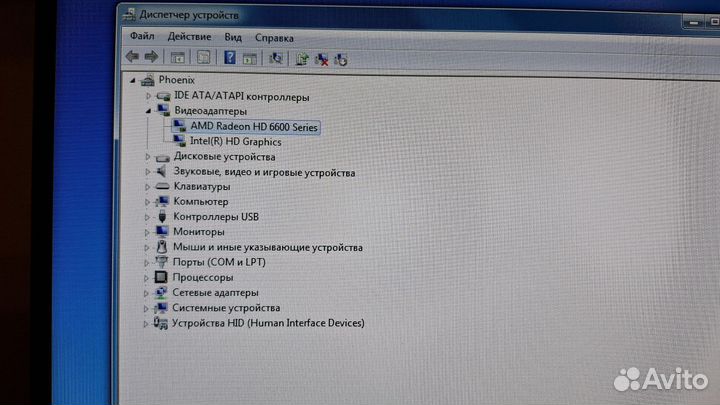Click the Forward arrow toolbar icon

(151, 57)
